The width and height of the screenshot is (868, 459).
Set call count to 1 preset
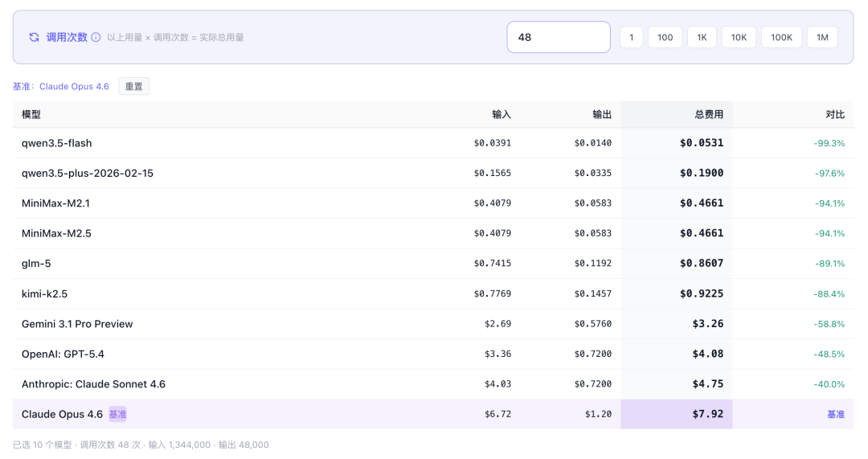coord(631,37)
